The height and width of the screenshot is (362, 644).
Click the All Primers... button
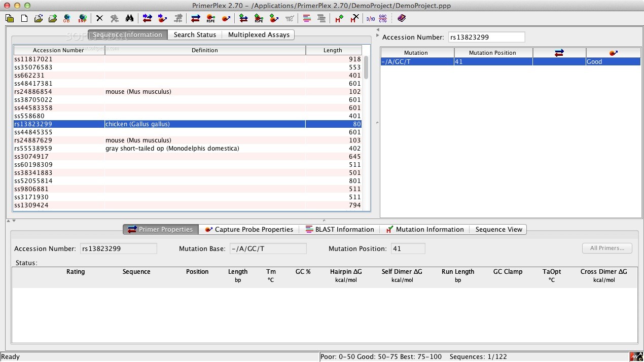click(607, 248)
